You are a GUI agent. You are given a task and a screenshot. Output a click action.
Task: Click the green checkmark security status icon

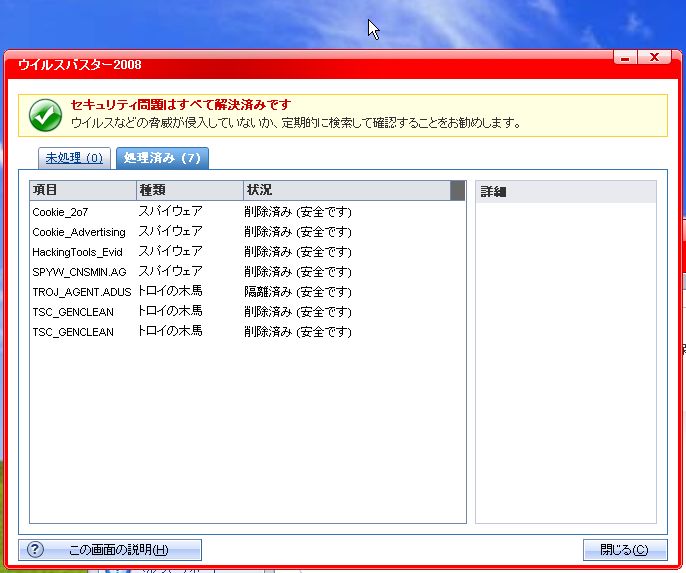45,115
